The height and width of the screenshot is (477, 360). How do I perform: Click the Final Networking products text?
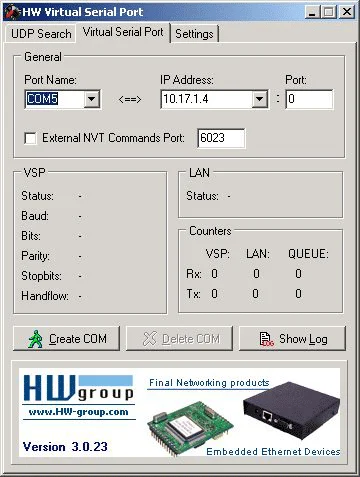tap(209, 383)
